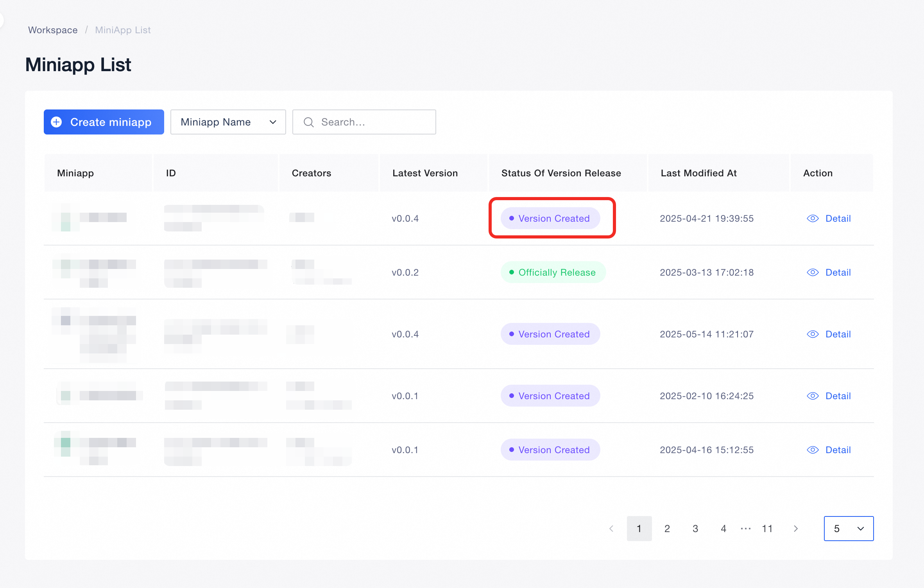The width and height of the screenshot is (924, 588).
Task: Click the eye icon for 2025-04-21 row
Action: click(x=813, y=219)
